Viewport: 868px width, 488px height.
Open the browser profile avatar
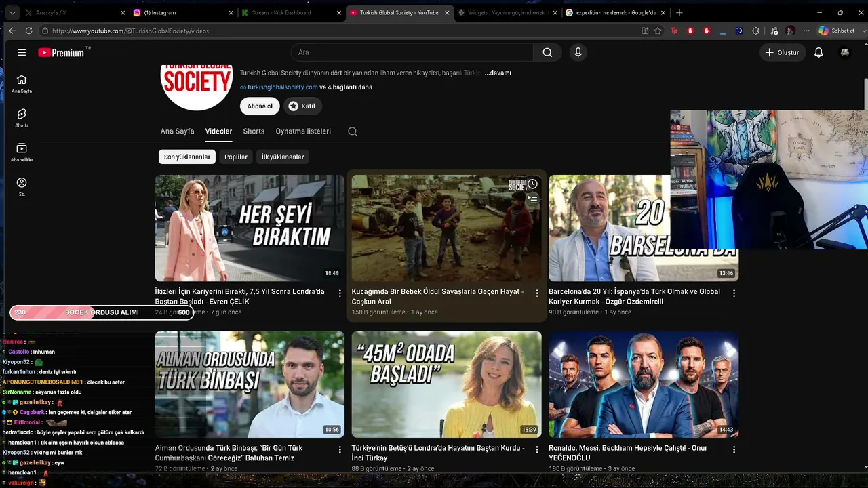pos(790,30)
